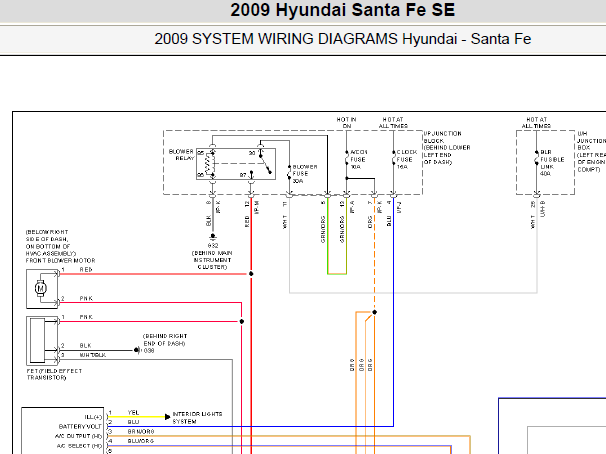Click the 'BLOWER FUSE 30A' label
The width and height of the screenshot is (606, 454).
pyautogui.click(x=305, y=174)
